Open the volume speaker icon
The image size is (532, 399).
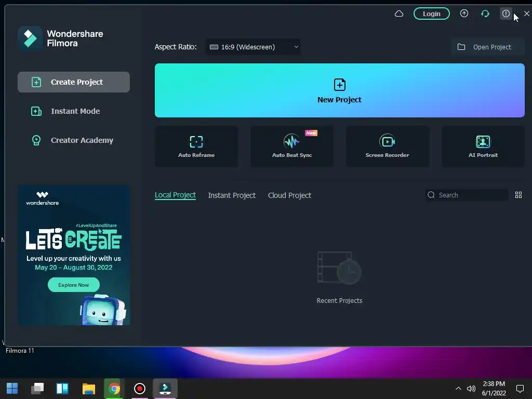click(471, 389)
